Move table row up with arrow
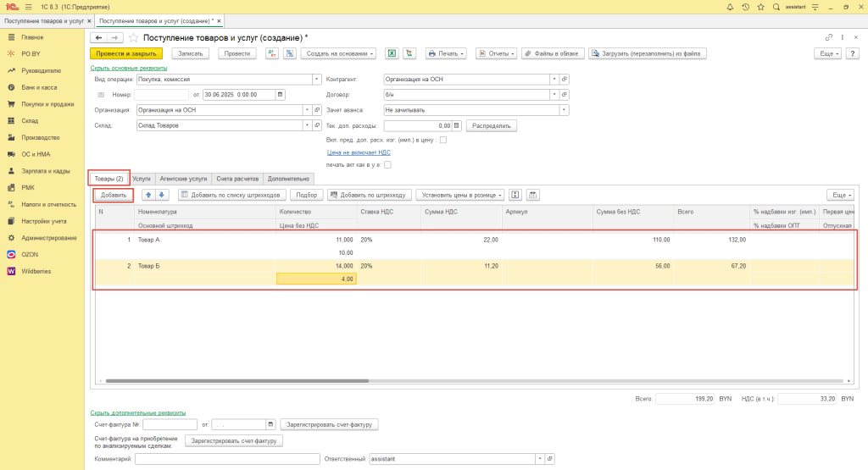The image size is (868, 470). 148,195
